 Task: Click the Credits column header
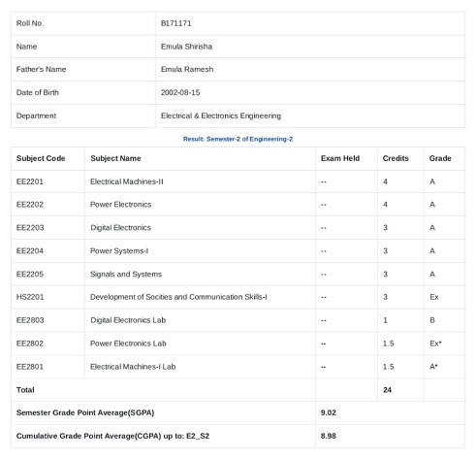coord(396,158)
